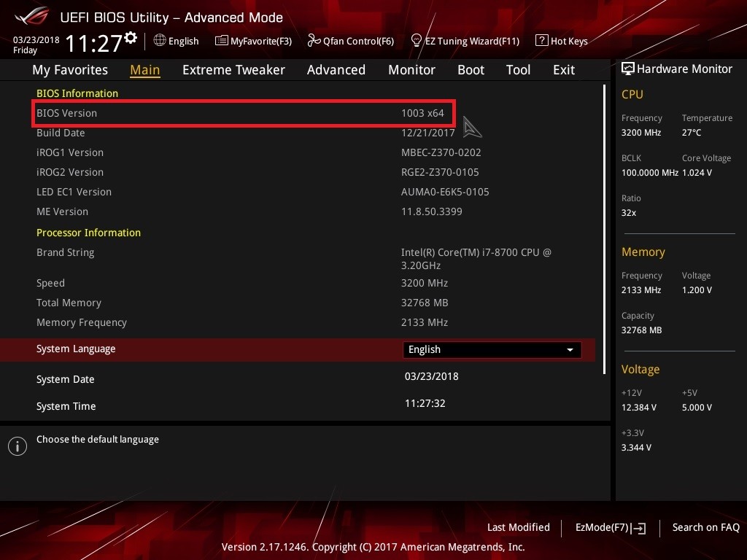Click BCLK 100.0000 MHz reading

point(650,172)
